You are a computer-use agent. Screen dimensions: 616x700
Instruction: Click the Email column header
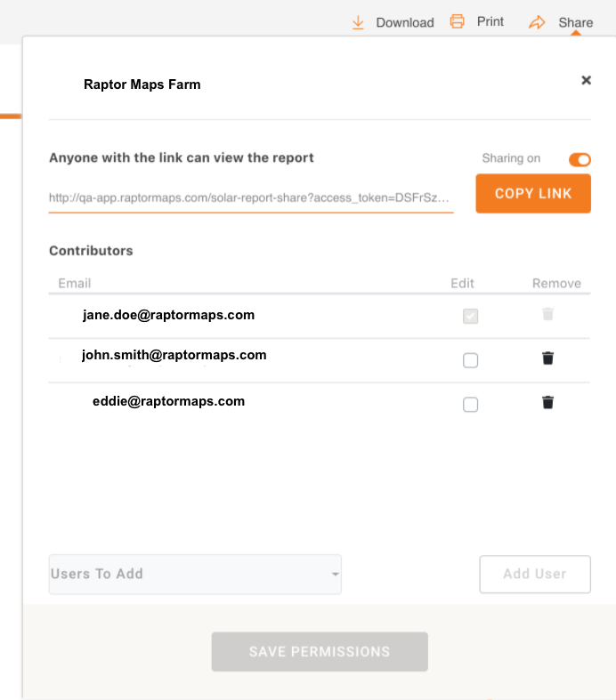[75, 283]
